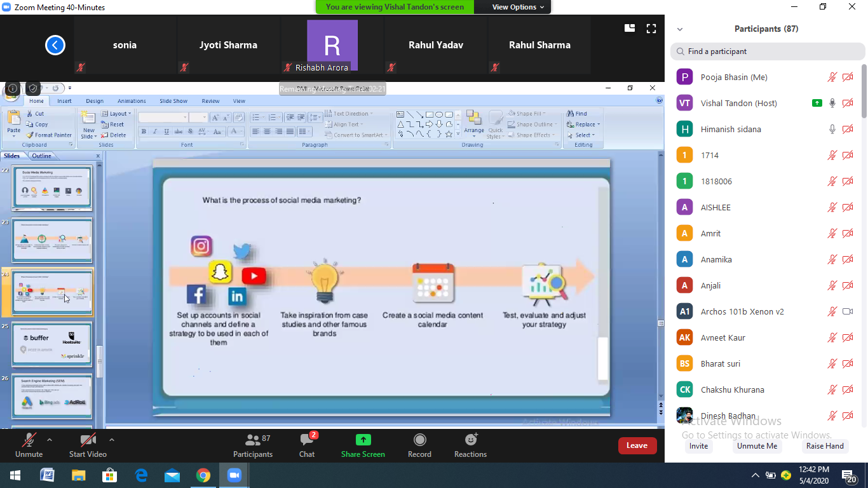Click the muted mic icon next to Anjali
Image resolution: width=868 pixels, height=488 pixels.
click(832, 285)
